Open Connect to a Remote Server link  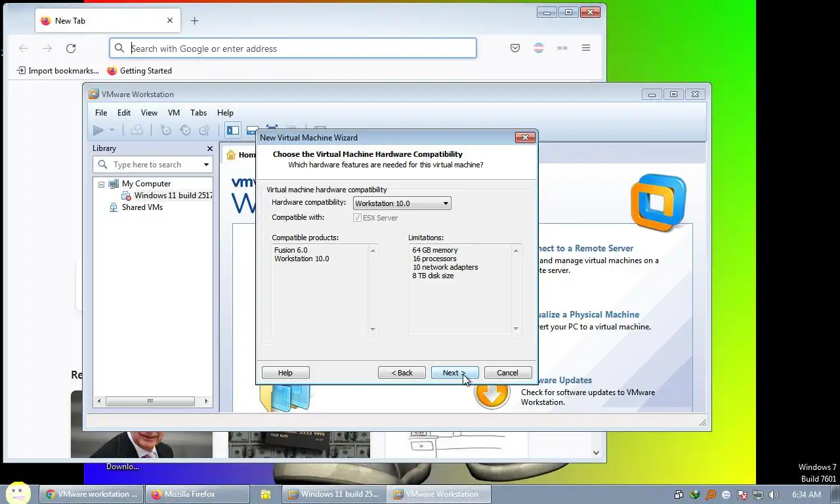point(585,249)
